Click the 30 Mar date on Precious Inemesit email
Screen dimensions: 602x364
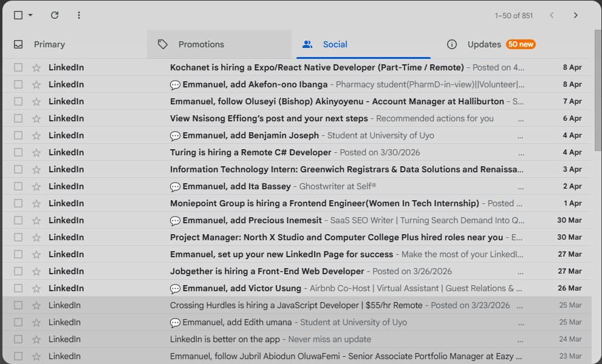pyautogui.click(x=569, y=220)
